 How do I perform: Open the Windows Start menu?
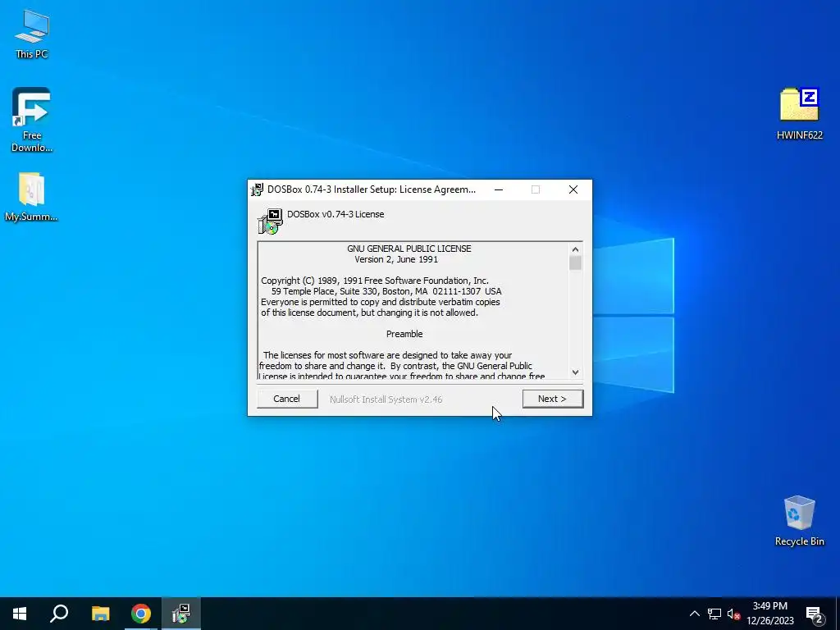coord(20,614)
